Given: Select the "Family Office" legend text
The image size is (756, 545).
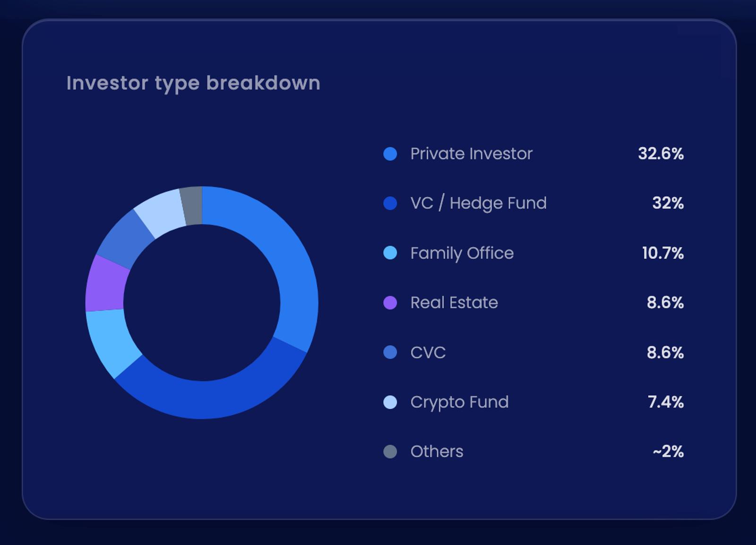Looking at the screenshot, I should [x=462, y=253].
